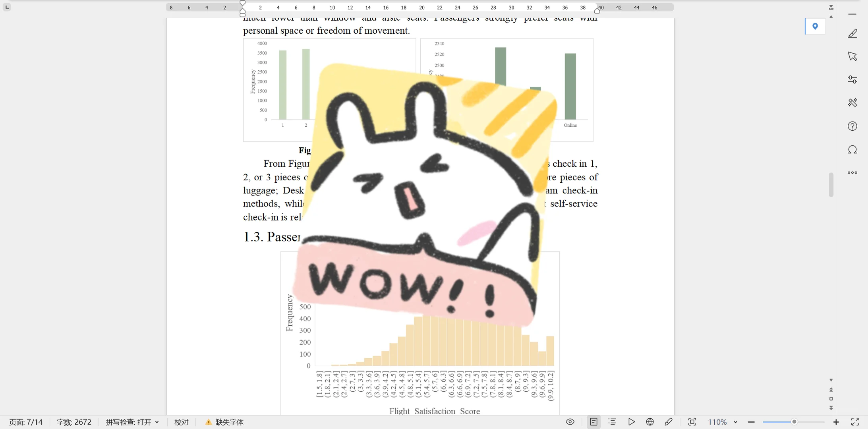Screen dimensions: 868x429
Task: Select the annotation pen tool in right sidebar
Action: click(x=853, y=33)
